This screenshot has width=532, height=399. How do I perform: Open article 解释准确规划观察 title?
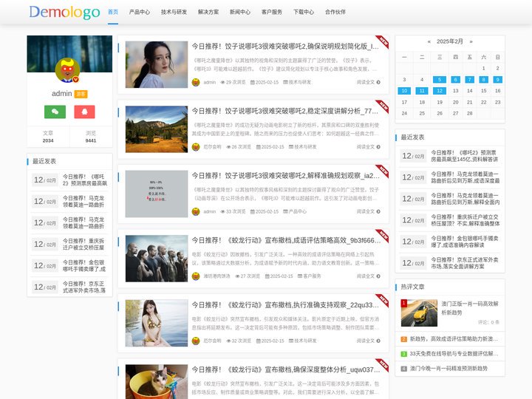[x=286, y=176]
